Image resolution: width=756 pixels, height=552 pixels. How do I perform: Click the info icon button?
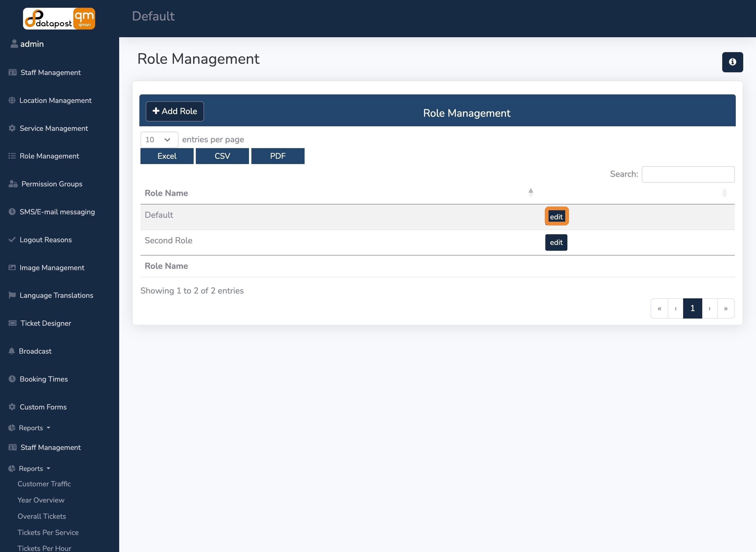point(732,62)
